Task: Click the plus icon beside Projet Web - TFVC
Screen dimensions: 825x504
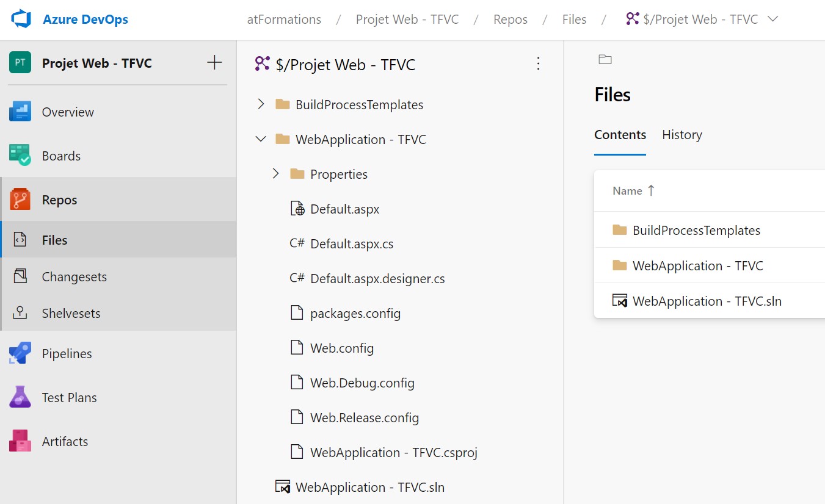Action: coord(214,62)
